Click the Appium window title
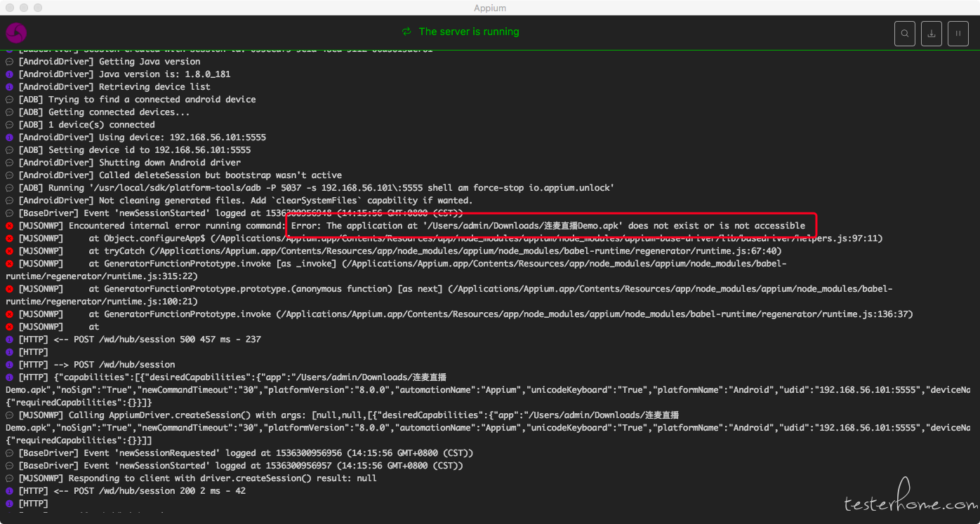 490,8
